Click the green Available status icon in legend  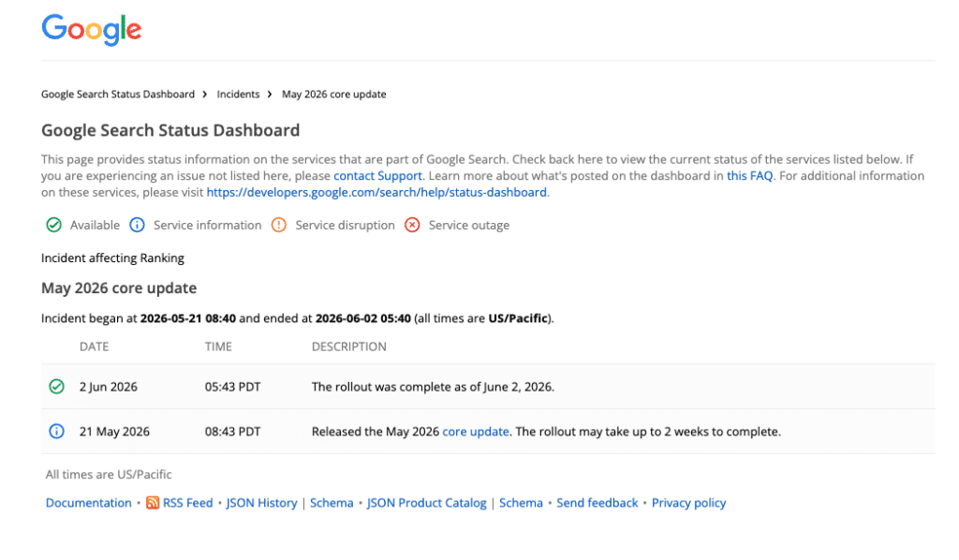pyautogui.click(x=53, y=225)
